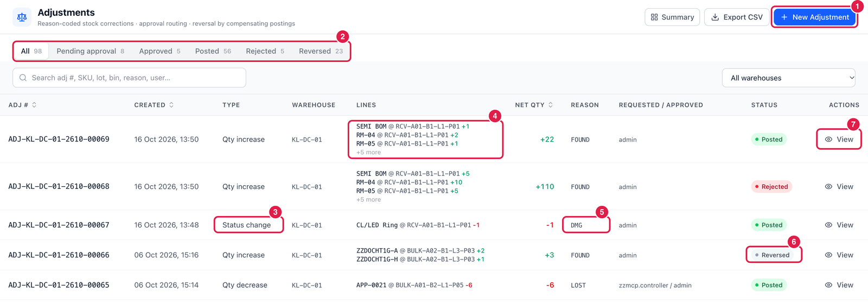Click zzmcp.controller / admin requester cell

655,286
